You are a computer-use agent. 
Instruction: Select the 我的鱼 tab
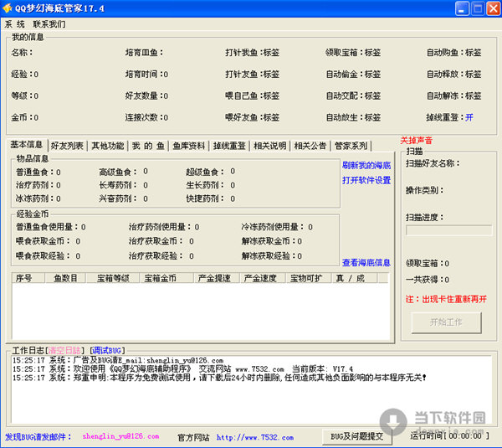148,146
